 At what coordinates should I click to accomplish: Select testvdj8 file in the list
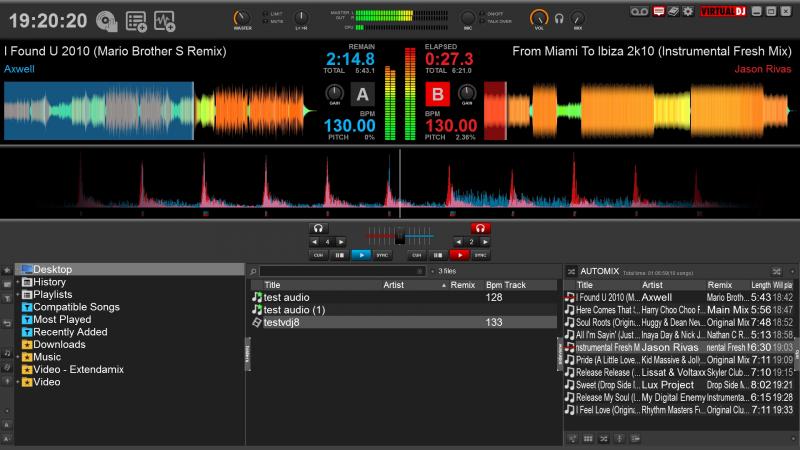[x=281, y=322]
